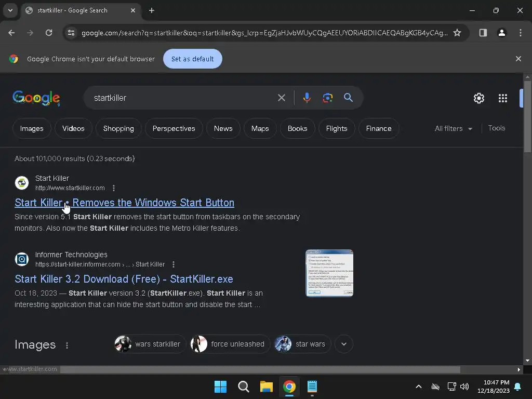View site information icon in address bar

coord(71,33)
